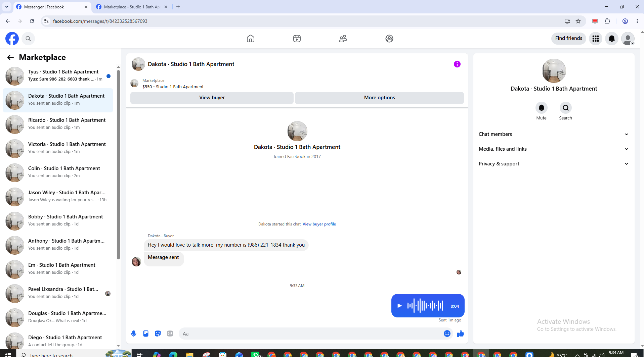Screen dimensions: 644x357
Task: Open Anthony conversation in the list
Action: [x=58, y=245]
